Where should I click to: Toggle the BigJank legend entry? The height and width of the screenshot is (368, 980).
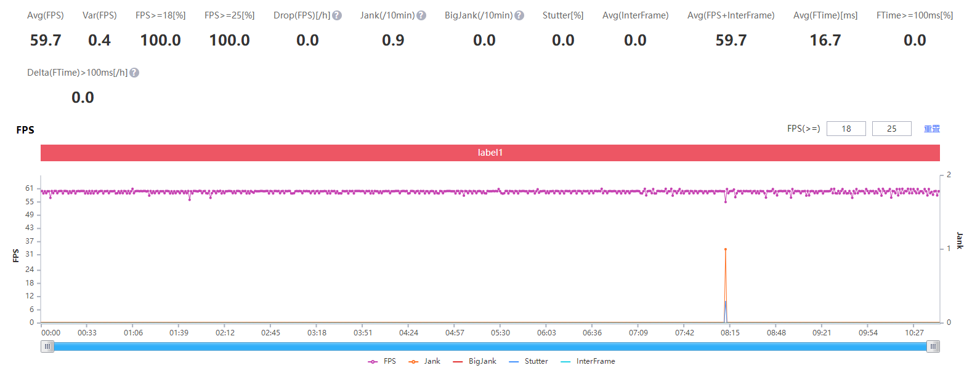474,361
